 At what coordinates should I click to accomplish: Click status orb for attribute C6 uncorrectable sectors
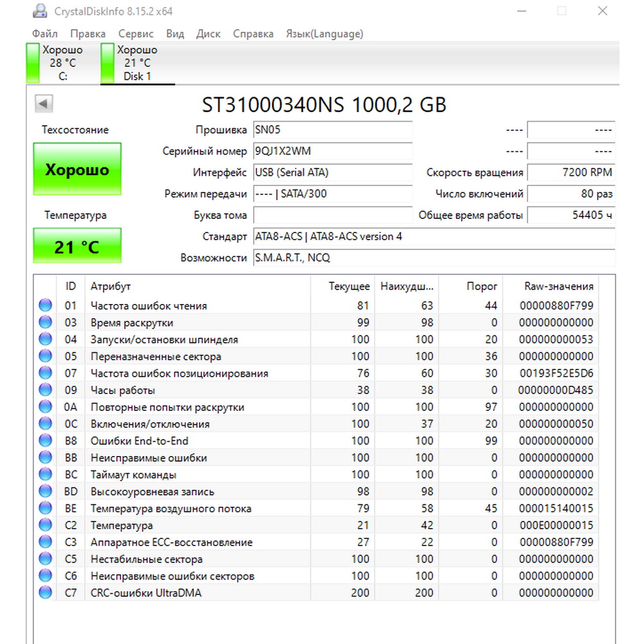point(45,575)
